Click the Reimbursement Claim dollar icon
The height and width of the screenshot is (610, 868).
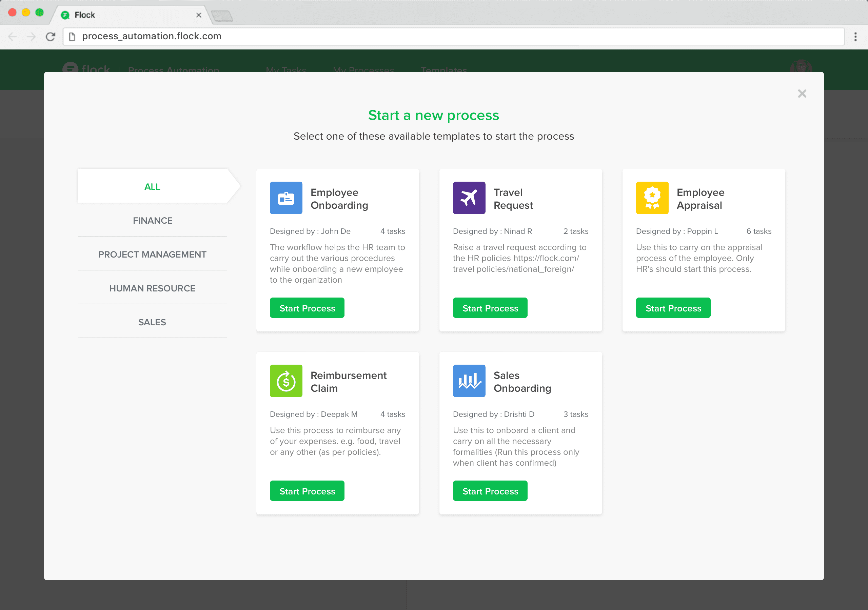pos(286,381)
